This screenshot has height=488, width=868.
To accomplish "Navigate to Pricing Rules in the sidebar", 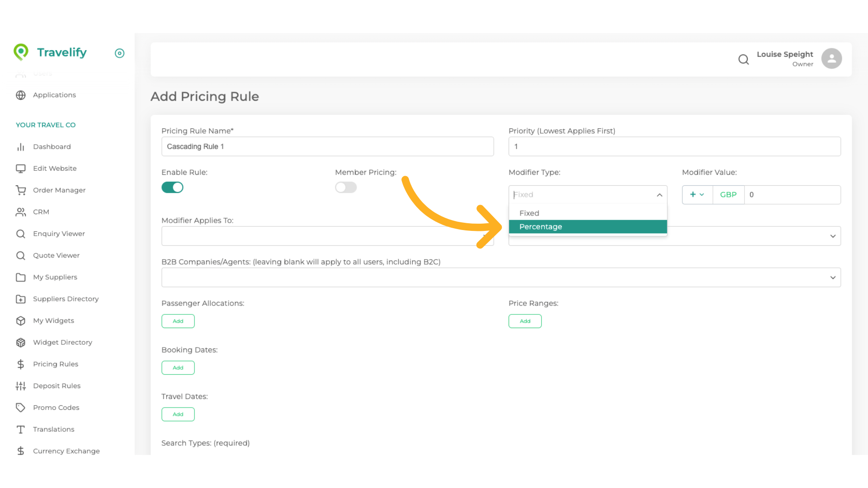I will 56,364.
